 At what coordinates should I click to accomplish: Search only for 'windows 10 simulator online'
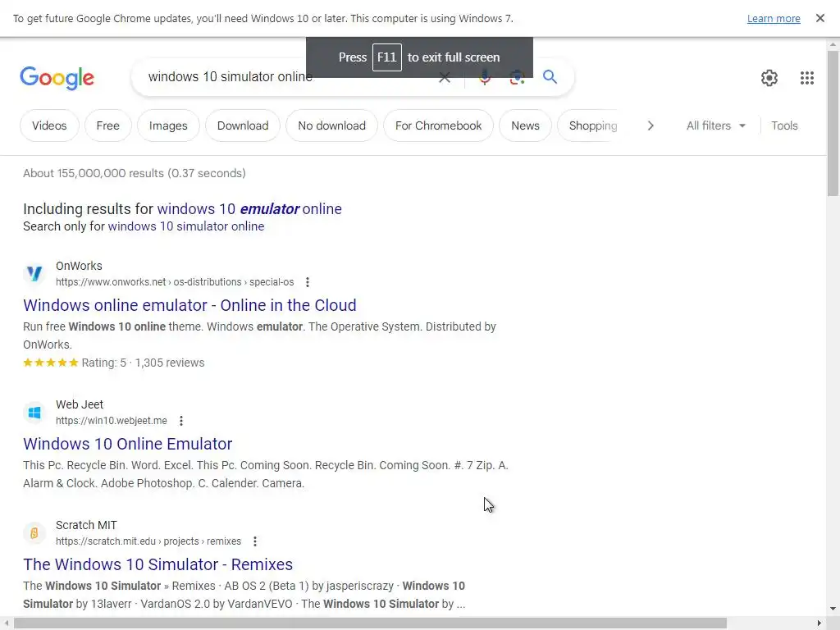click(186, 226)
